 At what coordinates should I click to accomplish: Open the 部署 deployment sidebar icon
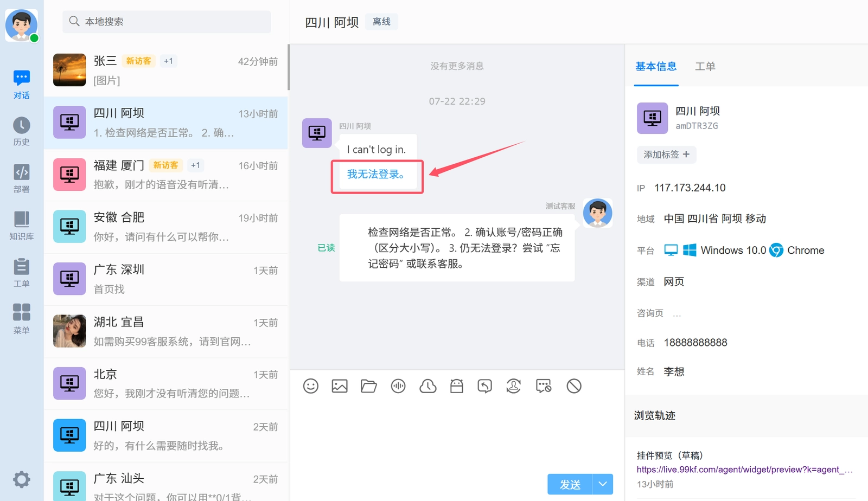[22, 178]
